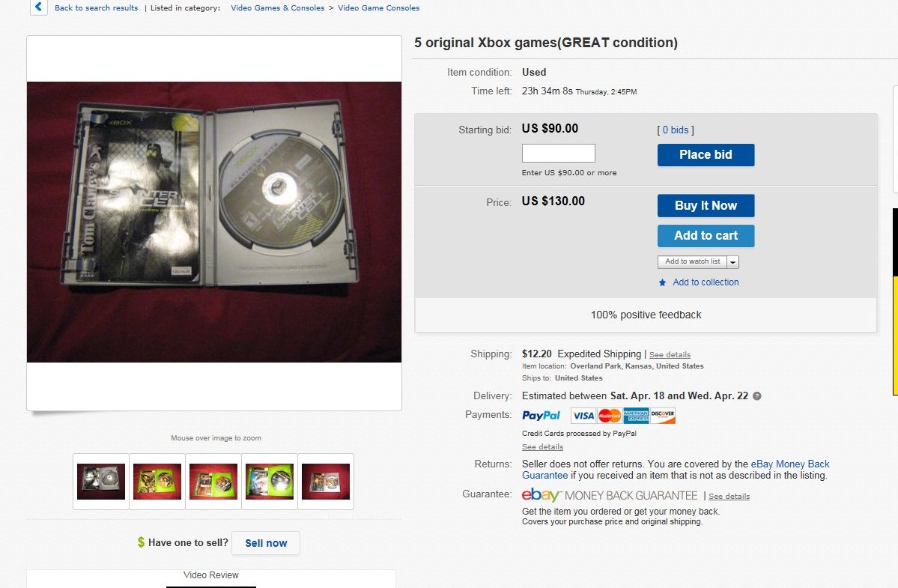Select the second thumbnail with green game case
898x588 pixels.
pyautogui.click(x=157, y=482)
